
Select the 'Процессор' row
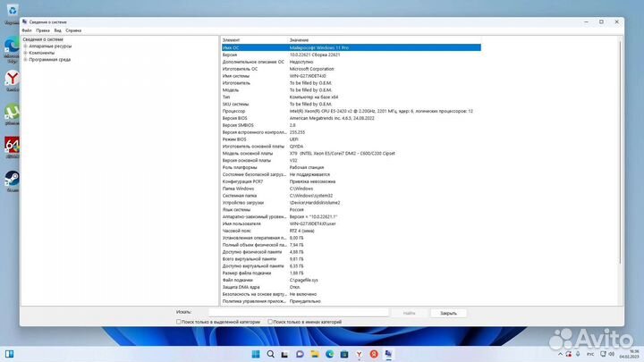(351, 111)
